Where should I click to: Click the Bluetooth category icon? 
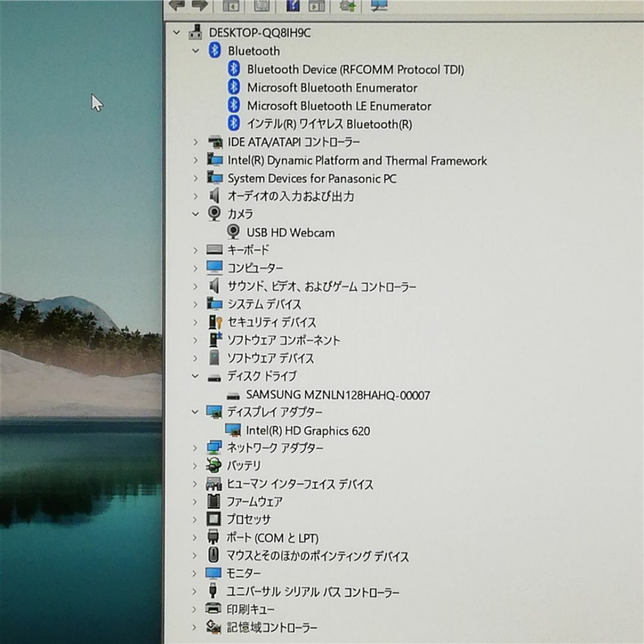[x=215, y=51]
